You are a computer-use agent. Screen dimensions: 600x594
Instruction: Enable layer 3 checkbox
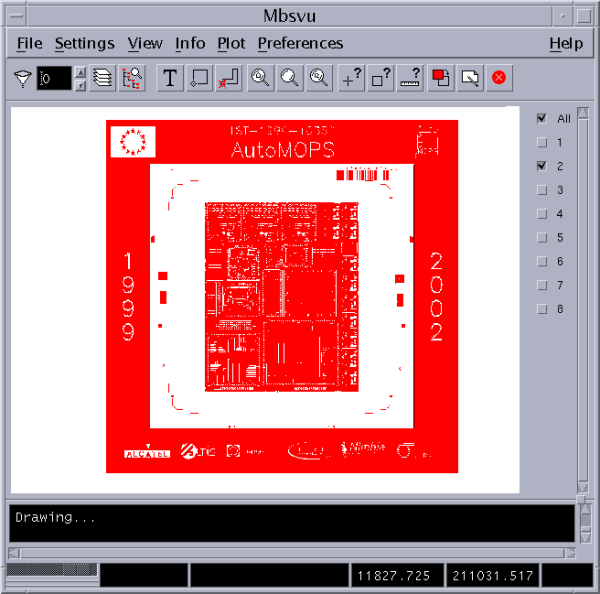click(542, 190)
